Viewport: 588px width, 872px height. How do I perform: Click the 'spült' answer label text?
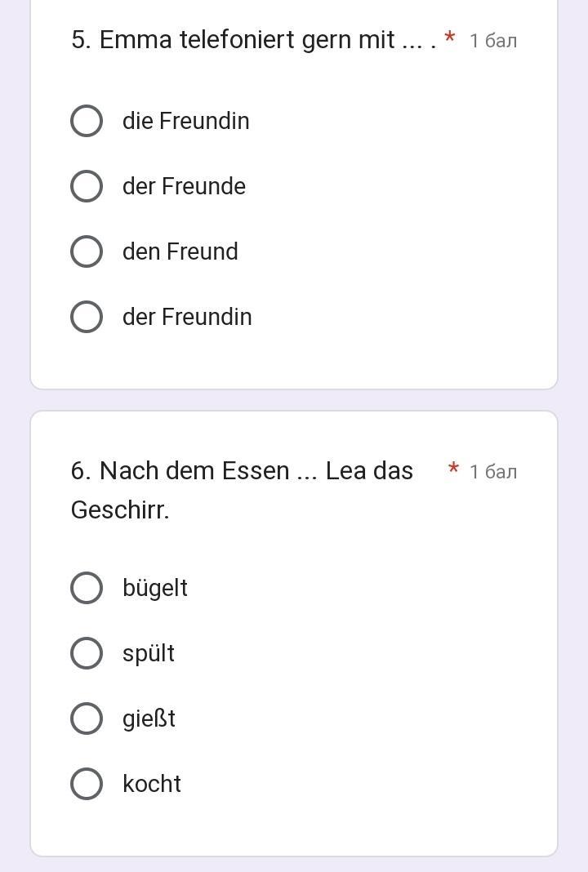pos(148,653)
